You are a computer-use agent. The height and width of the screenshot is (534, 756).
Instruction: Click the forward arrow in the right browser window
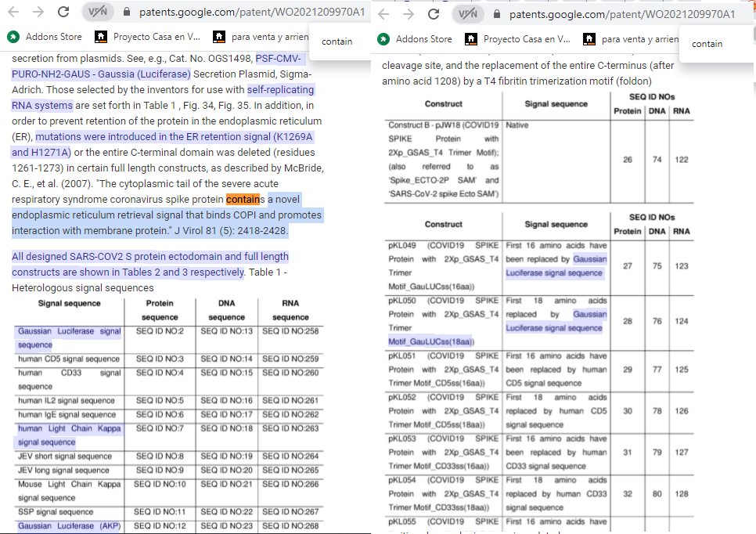[x=408, y=13]
